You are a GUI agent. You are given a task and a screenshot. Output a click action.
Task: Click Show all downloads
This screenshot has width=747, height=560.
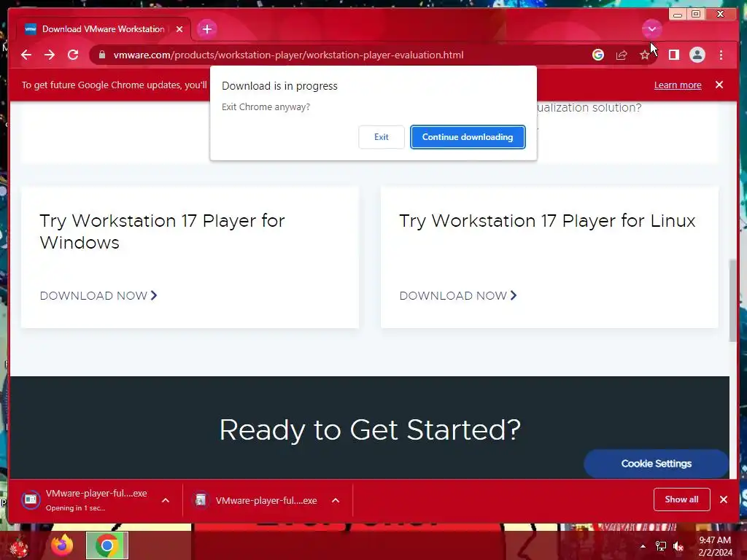682,499
